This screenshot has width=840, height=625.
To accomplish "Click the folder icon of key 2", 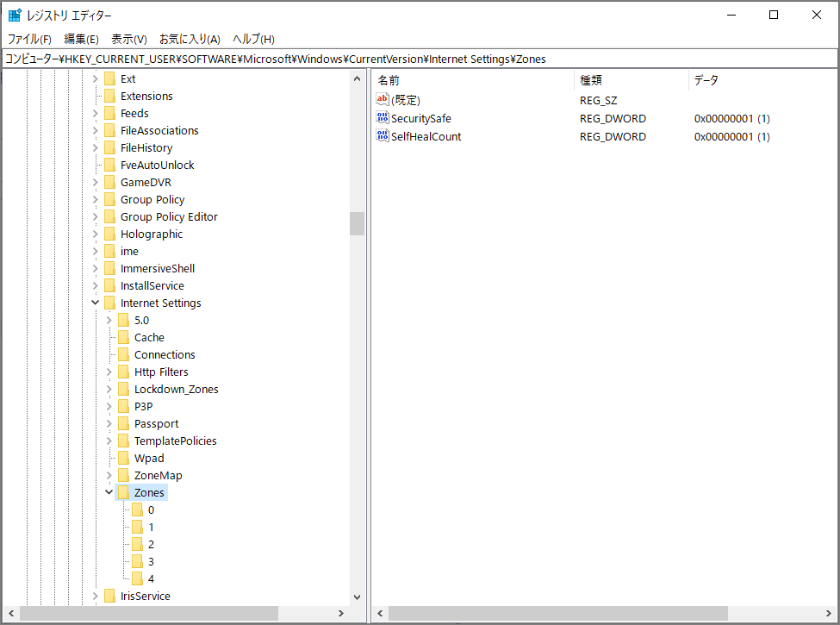I will (138, 545).
